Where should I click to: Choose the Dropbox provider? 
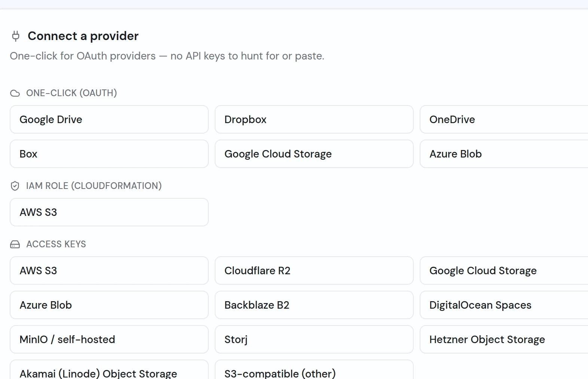pos(314,119)
